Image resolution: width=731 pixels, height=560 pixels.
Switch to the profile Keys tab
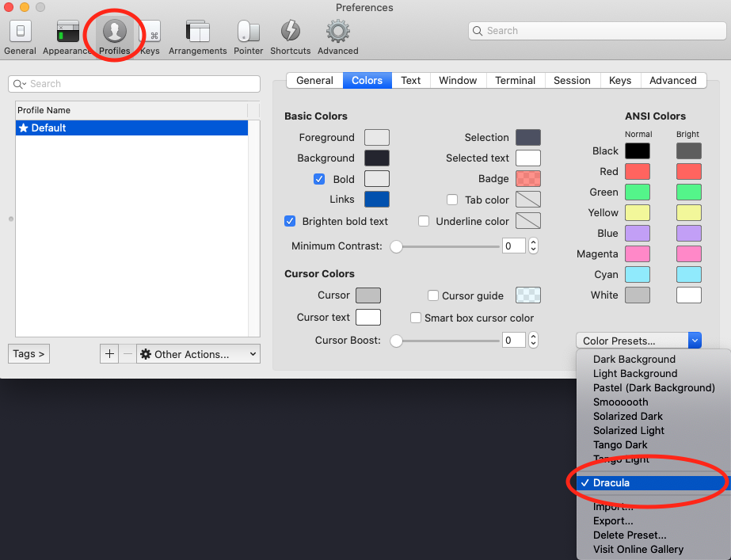620,80
